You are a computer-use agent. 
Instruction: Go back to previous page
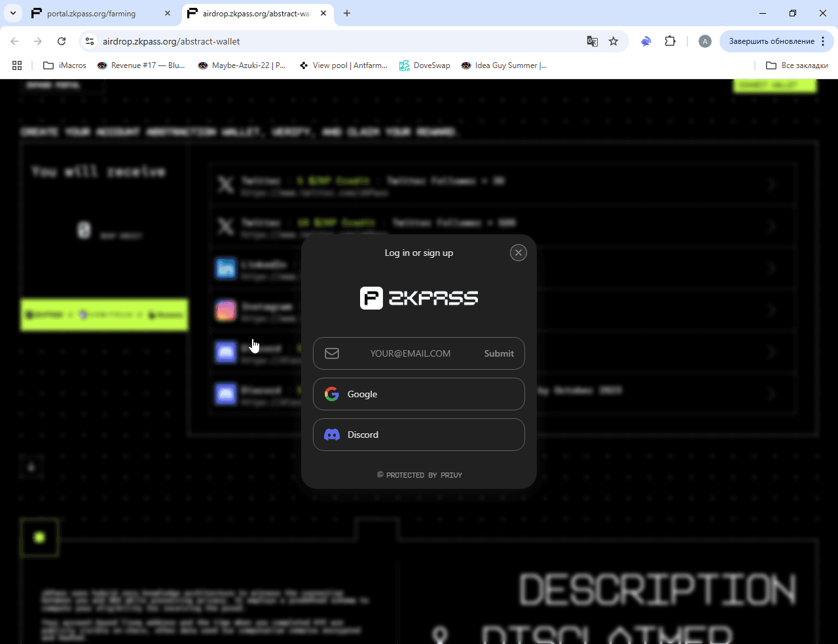14,41
